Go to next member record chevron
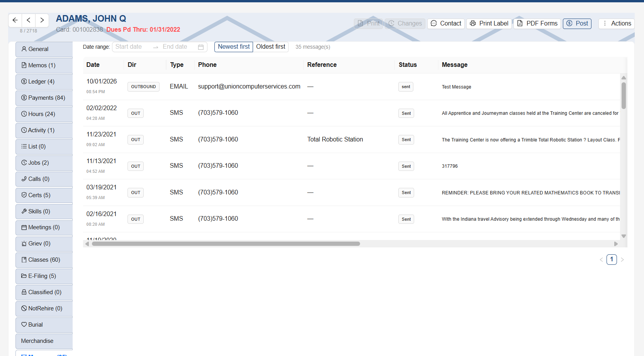Screen dimensions: 644x356 click(x=42, y=20)
